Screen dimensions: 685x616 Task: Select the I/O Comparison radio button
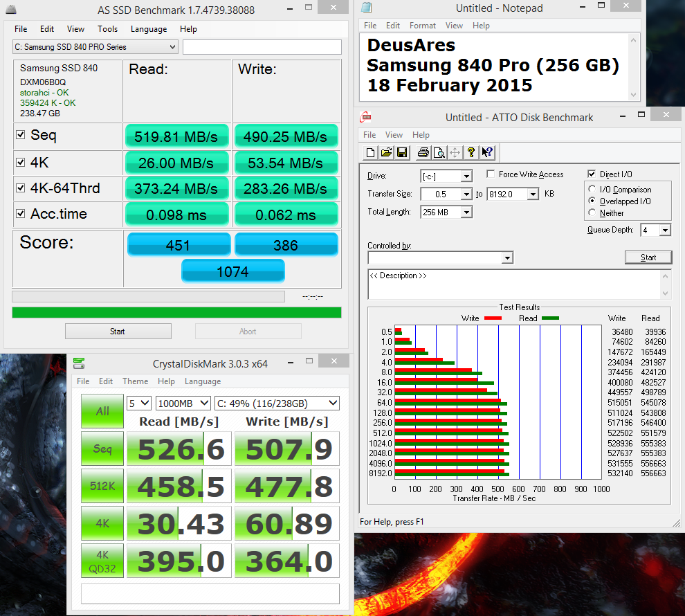tap(592, 190)
